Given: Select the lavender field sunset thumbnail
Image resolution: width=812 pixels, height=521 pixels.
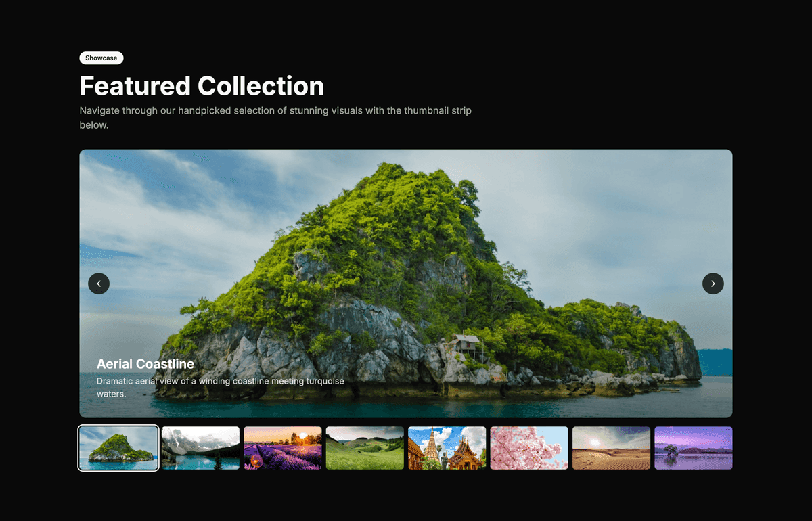Looking at the screenshot, I should pos(282,447).
